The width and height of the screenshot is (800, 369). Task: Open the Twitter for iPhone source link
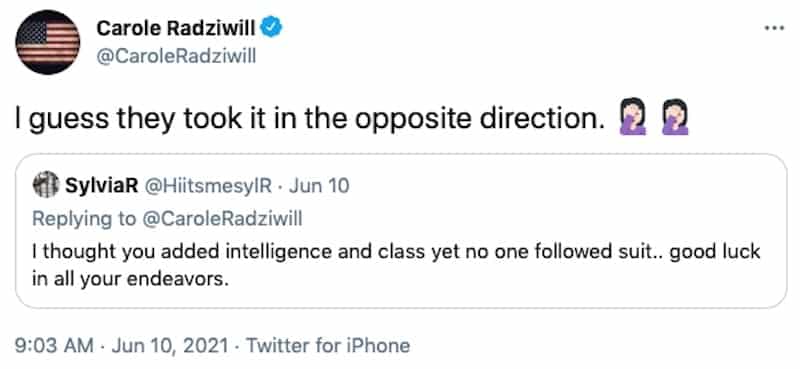pos(328,346)
